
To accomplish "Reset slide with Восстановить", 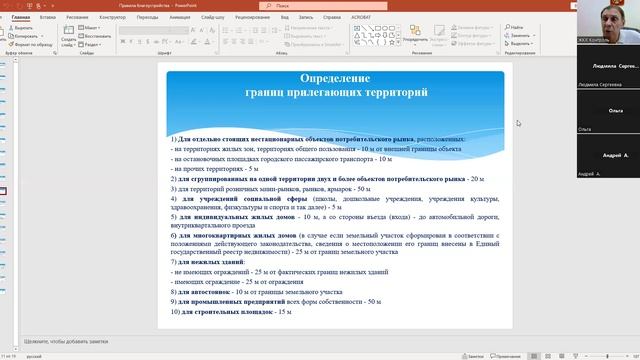I will click(95, 36).
